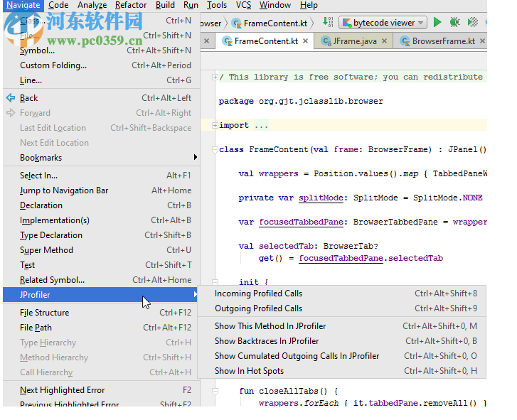The image size is (517, 420).
Task: Open bytecode viewer run configuration dropdown
Action: point(383,23)
